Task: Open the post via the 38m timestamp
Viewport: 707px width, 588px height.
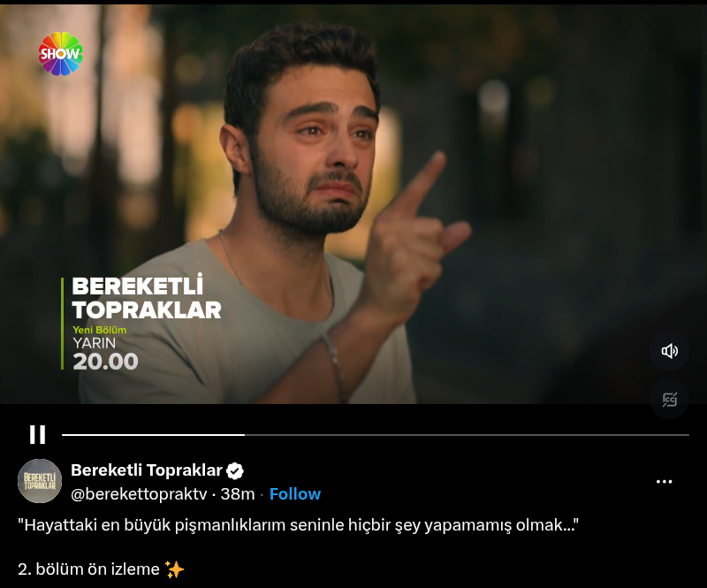Action: (238, 494)
